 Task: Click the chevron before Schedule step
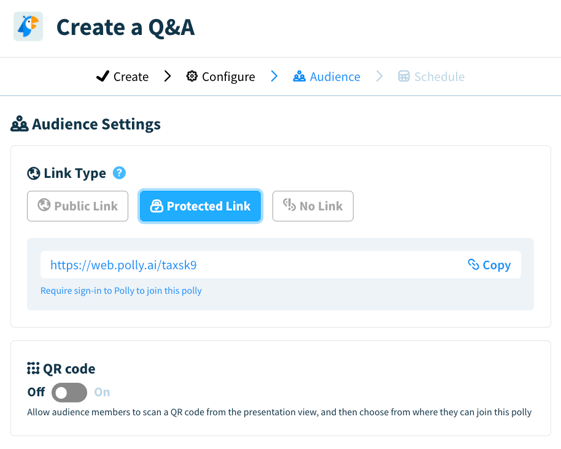379,76
